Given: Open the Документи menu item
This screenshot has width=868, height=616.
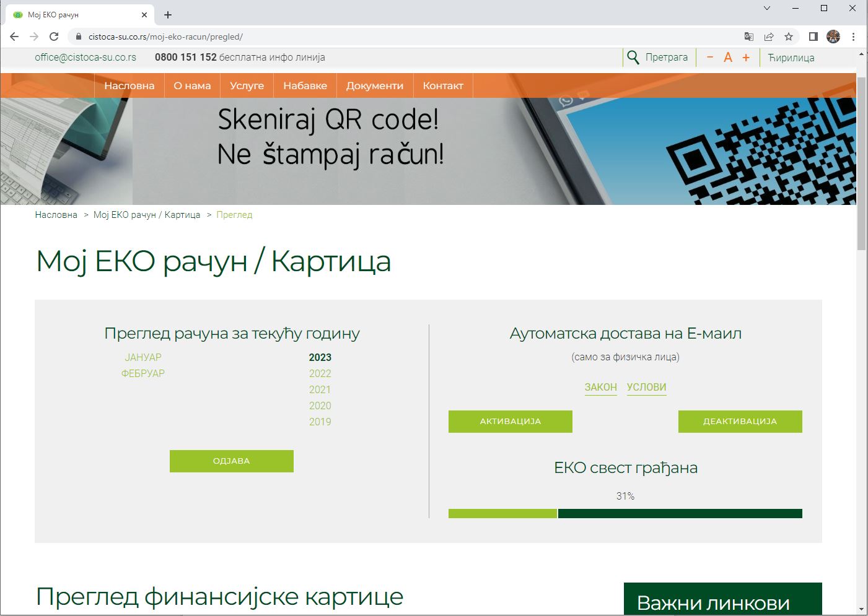Looking at the screenshot, I should click(374, 85).
